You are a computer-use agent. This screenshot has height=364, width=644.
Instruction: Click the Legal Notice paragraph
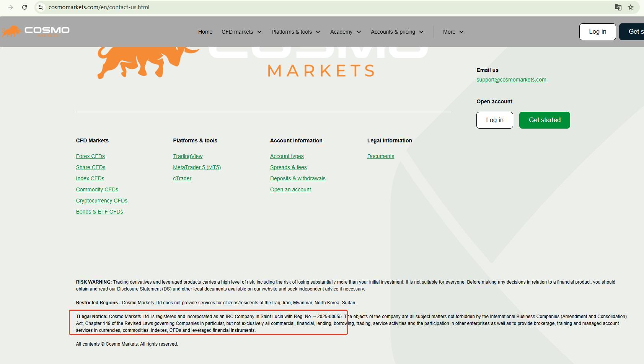pyautogui.click(x=351, y=323)
